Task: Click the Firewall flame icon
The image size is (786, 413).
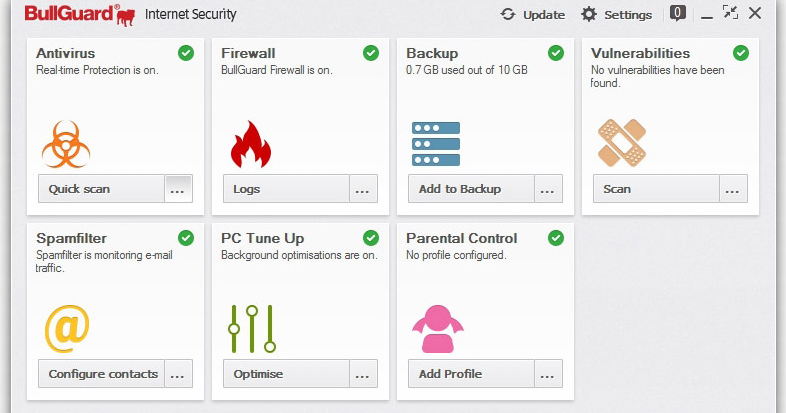Action: (251, 144)
